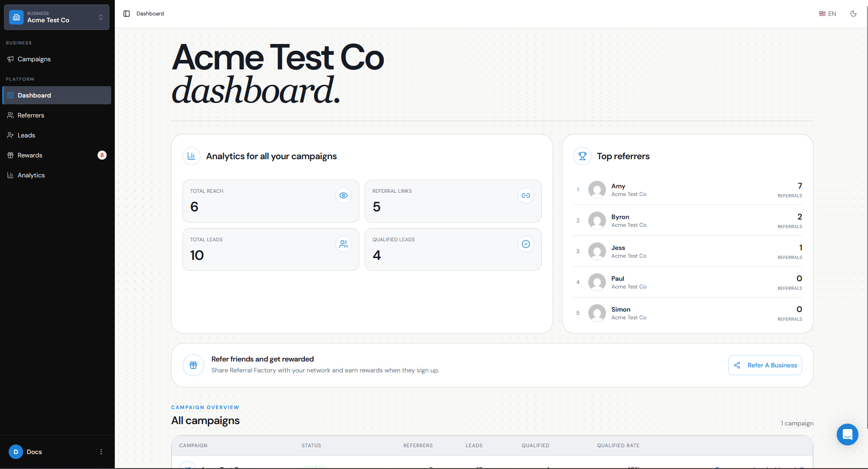Screen dimensions: 868x469
Task: Click the Referrers table column header
Action: (418, 445)
